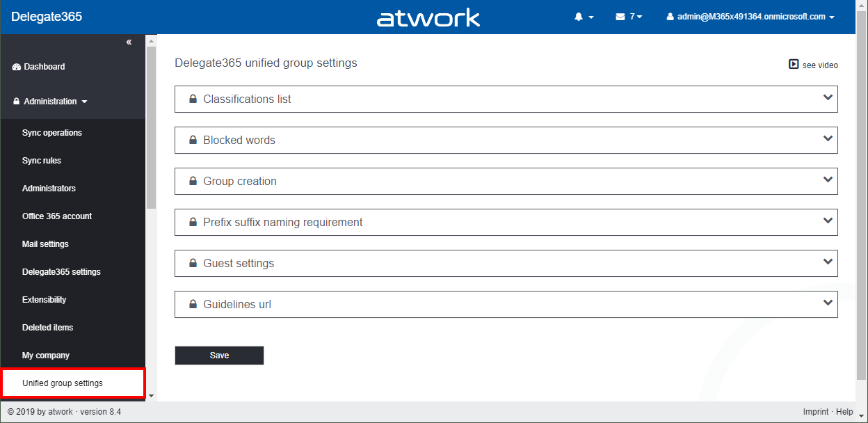Open the admin account dropdown menu
The image size is (868, 423).
tap(750, 17)
